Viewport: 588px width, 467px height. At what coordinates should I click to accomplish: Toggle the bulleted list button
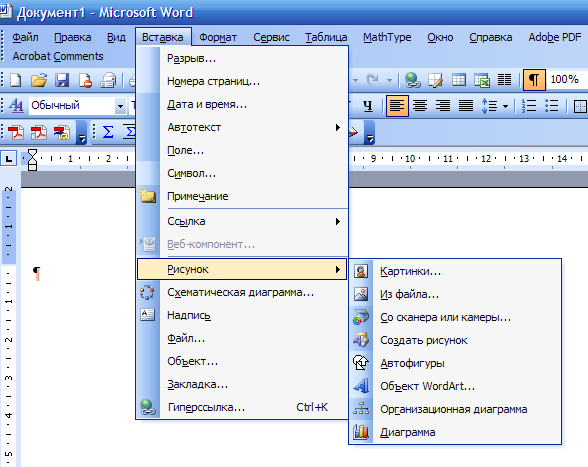click(x=552, y=106)
